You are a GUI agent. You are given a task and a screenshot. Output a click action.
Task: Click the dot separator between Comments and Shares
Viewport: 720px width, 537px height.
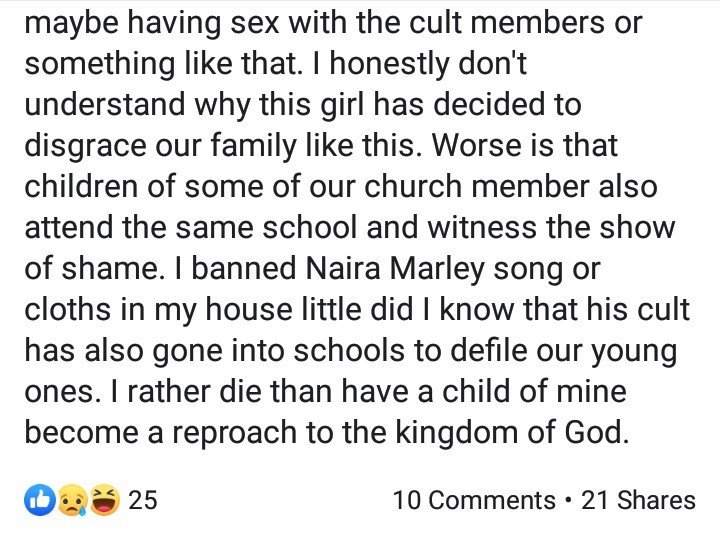point(568,500)
